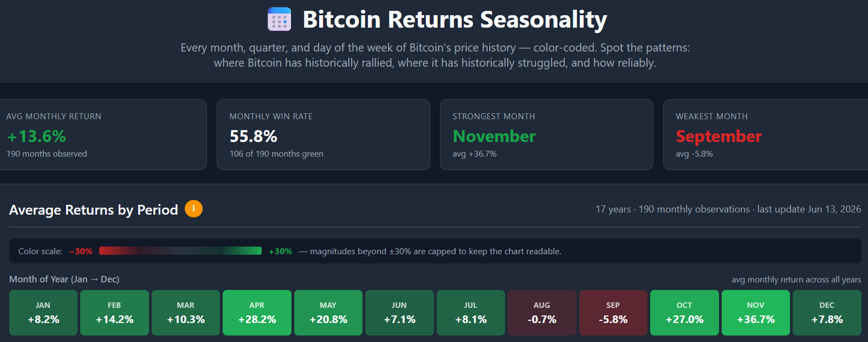Click the orange info icon beside Average Returns
Viewport: 868px width, 342px height.
click(x=193, y=209)
